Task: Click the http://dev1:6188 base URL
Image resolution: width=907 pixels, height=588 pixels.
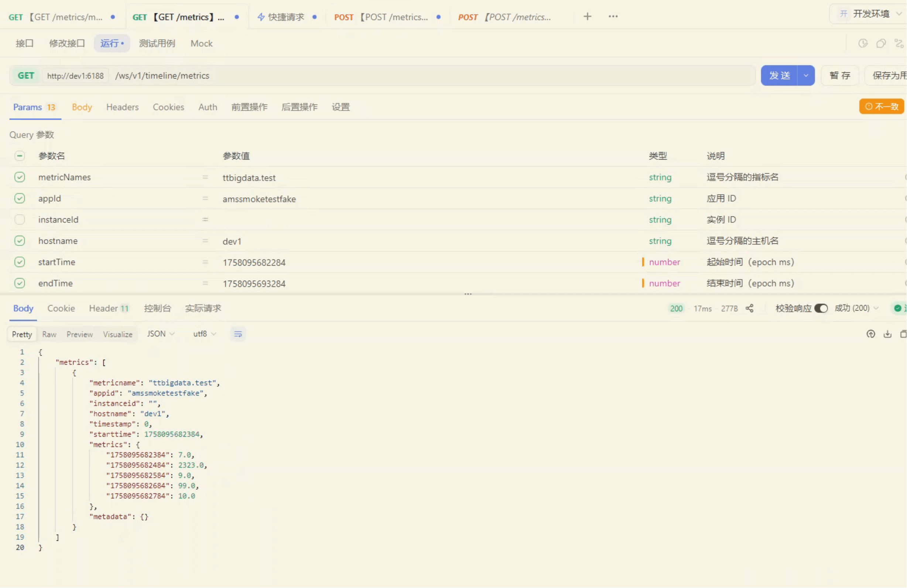Action: (x=75, y=75)
